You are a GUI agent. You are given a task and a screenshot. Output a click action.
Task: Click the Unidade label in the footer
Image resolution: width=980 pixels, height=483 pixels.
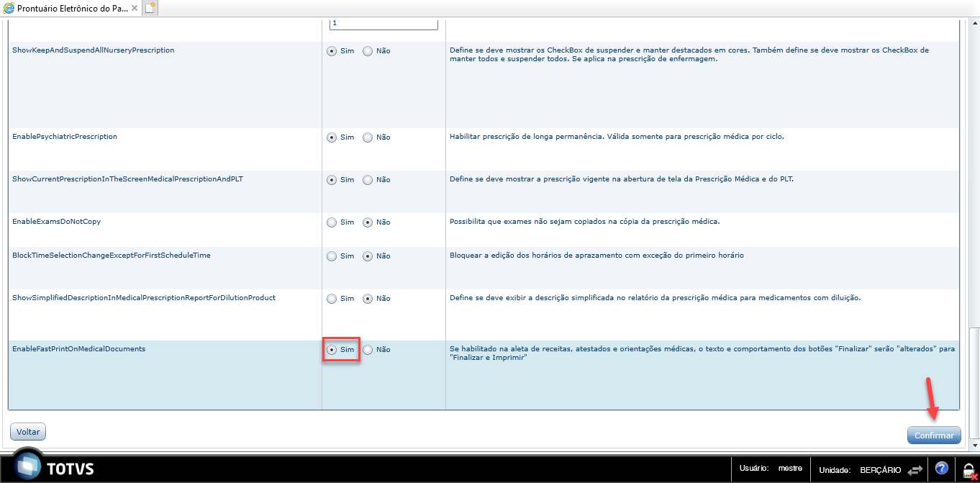(835, 469)
